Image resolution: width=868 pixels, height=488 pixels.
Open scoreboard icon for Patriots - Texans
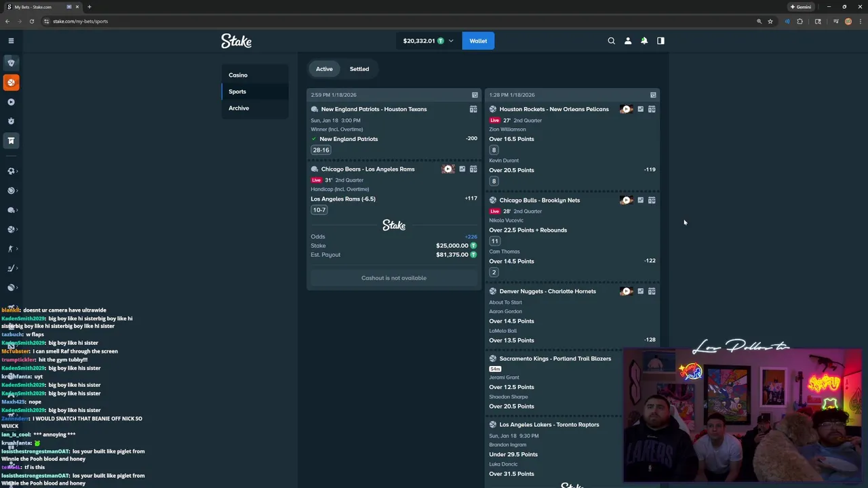point(473,109)
